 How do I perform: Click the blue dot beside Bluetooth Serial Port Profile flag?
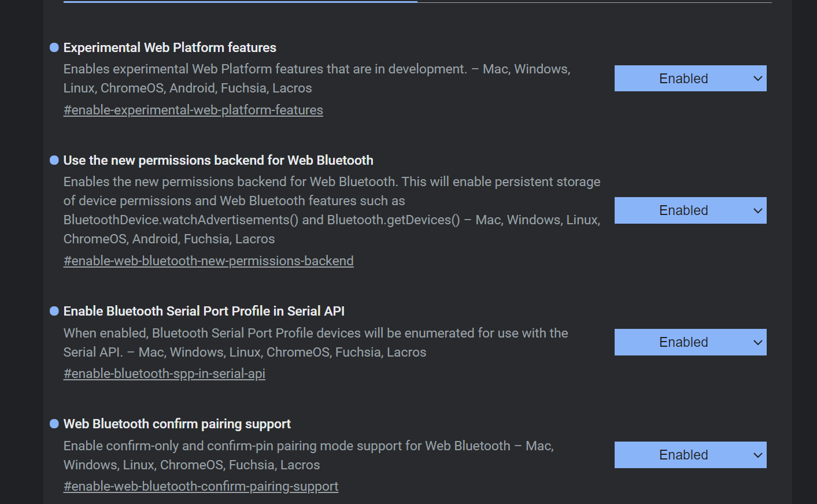[x=54, y=310]
